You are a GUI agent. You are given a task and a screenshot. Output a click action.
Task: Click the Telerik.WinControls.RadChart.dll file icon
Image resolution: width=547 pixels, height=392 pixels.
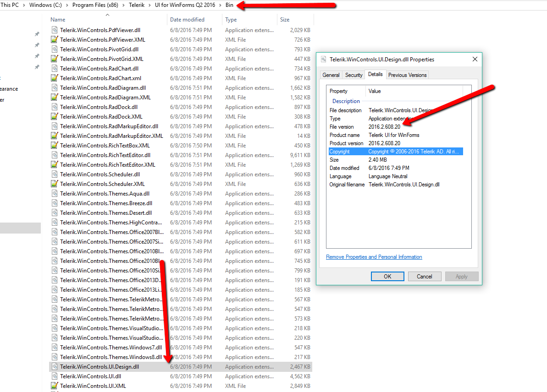(55, 69)
